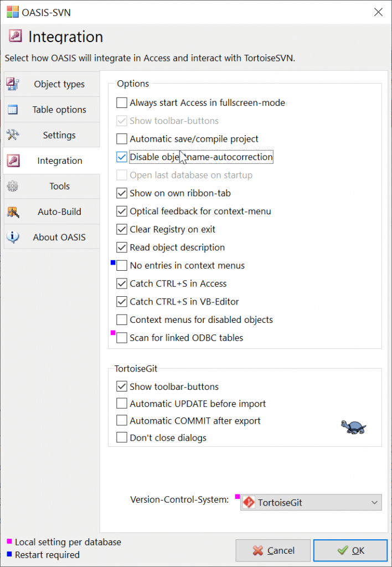Image resolution: width=392 pixels, height=567 pixels.
Task: Click the blue Restart required legend square
Action: 9,554
